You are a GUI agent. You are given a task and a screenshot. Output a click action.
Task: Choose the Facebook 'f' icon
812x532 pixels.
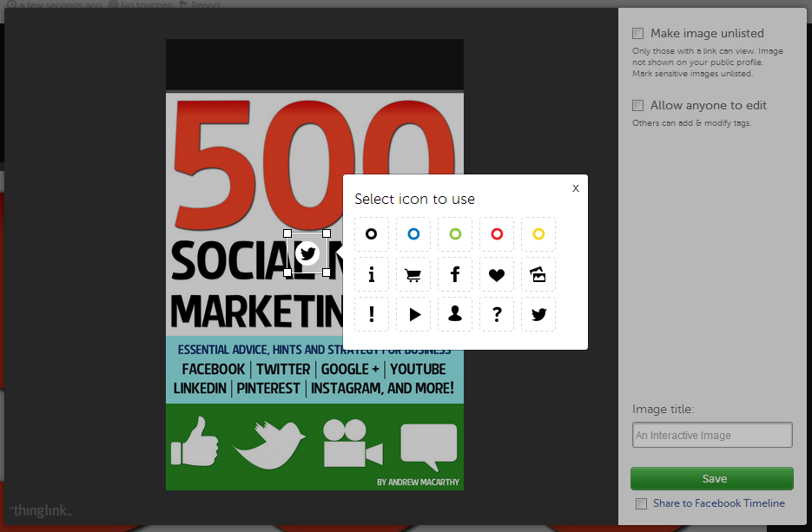455,274
